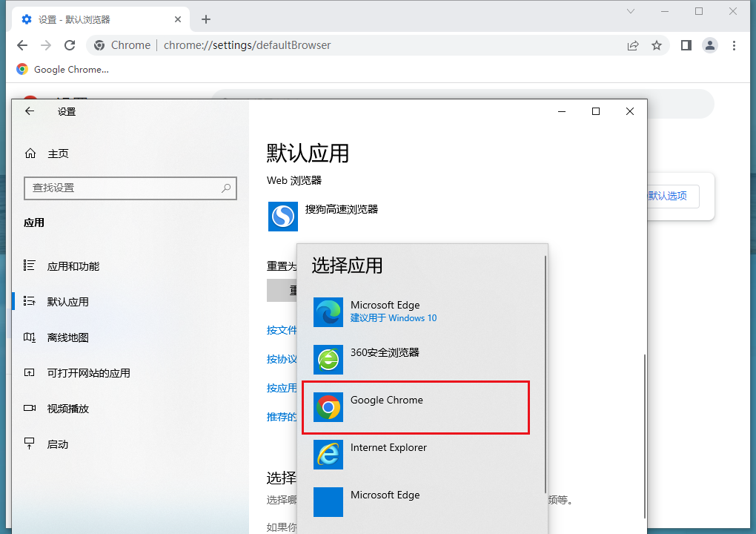Click the app chooser list scrollbar
This screenshot has height=534, width=756.
(546, 375)
